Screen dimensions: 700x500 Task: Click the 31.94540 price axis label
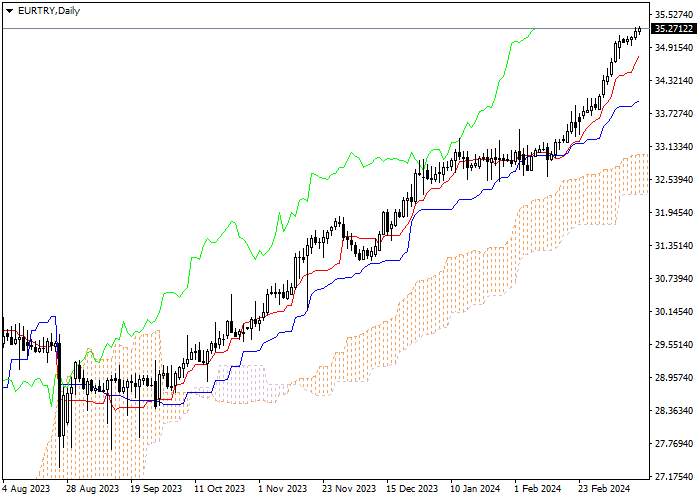click(674, 213)
